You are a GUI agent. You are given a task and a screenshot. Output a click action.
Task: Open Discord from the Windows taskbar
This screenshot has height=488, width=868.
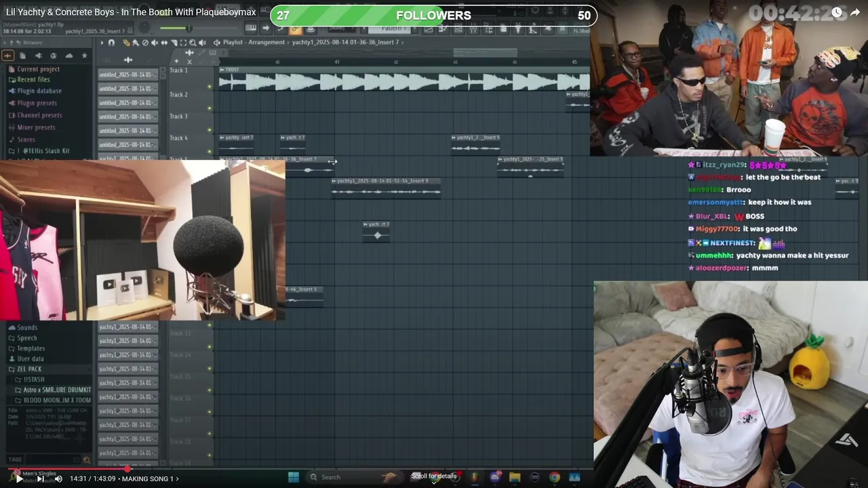point(495,477)
